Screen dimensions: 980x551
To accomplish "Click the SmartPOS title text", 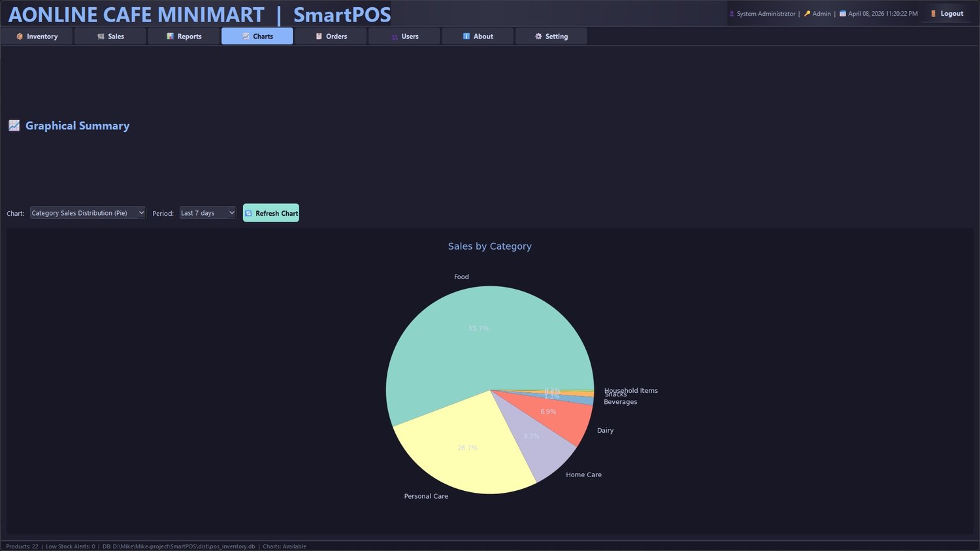I will pos(342,14).
